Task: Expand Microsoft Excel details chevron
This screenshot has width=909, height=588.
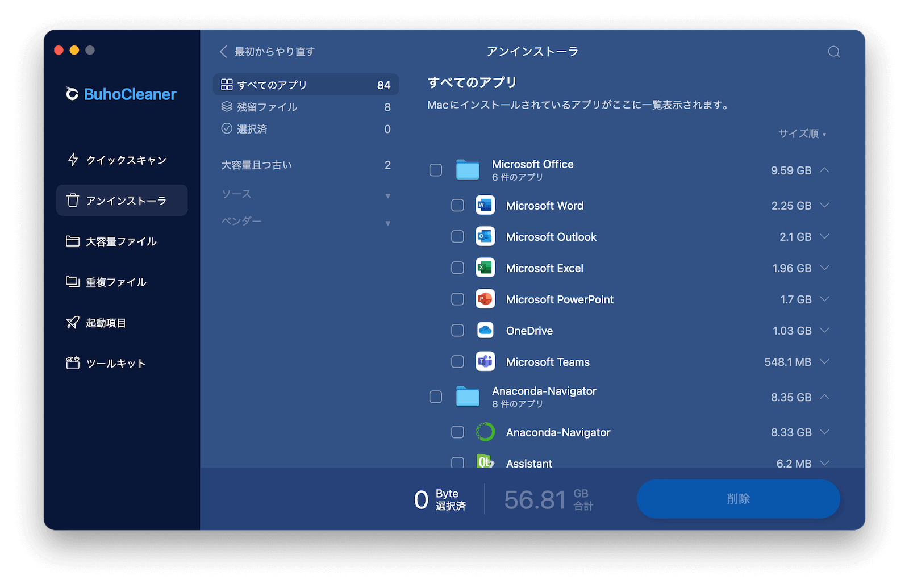Action: [x=825, y=268]
